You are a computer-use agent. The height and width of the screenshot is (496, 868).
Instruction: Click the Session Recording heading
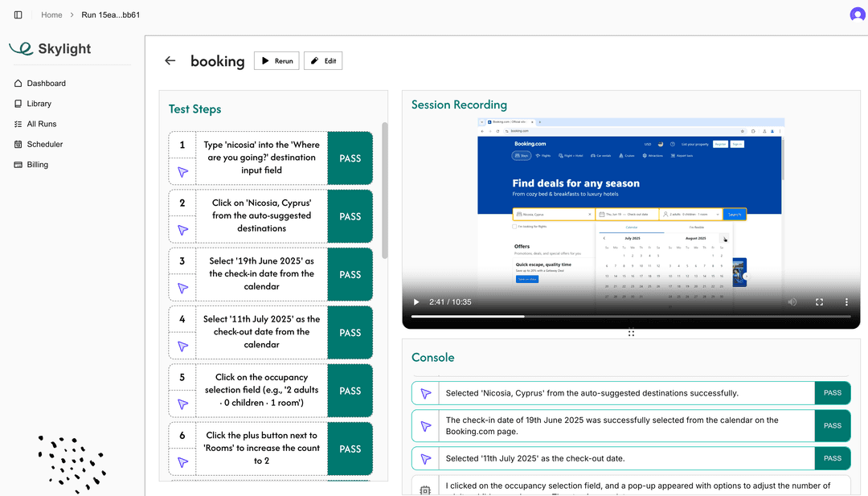click(x=459, y=105)
